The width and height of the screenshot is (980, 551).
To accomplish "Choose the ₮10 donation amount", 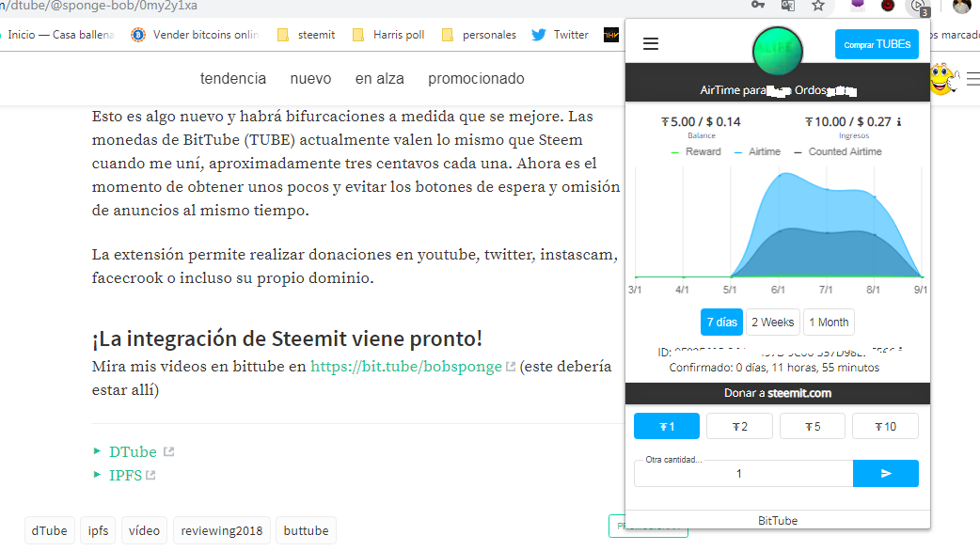I will [885, 427].
